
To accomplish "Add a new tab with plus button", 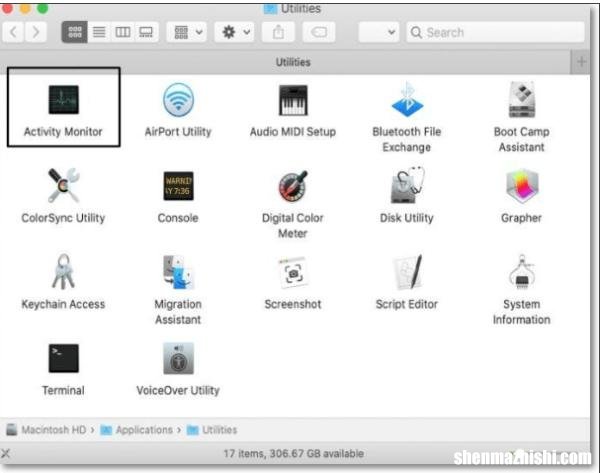I will click(x=581, y=62).
